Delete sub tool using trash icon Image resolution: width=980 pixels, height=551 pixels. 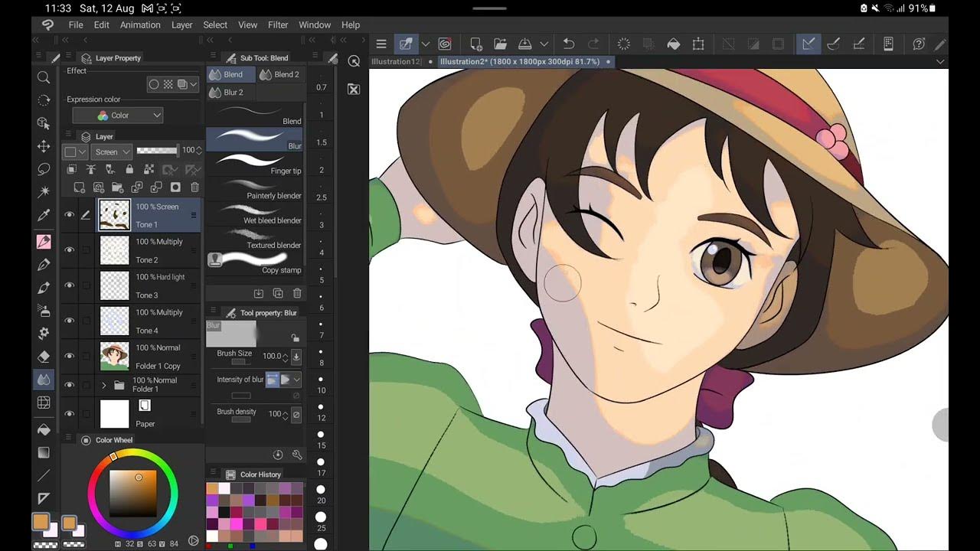pyautogui.click(x=297, y=293)
